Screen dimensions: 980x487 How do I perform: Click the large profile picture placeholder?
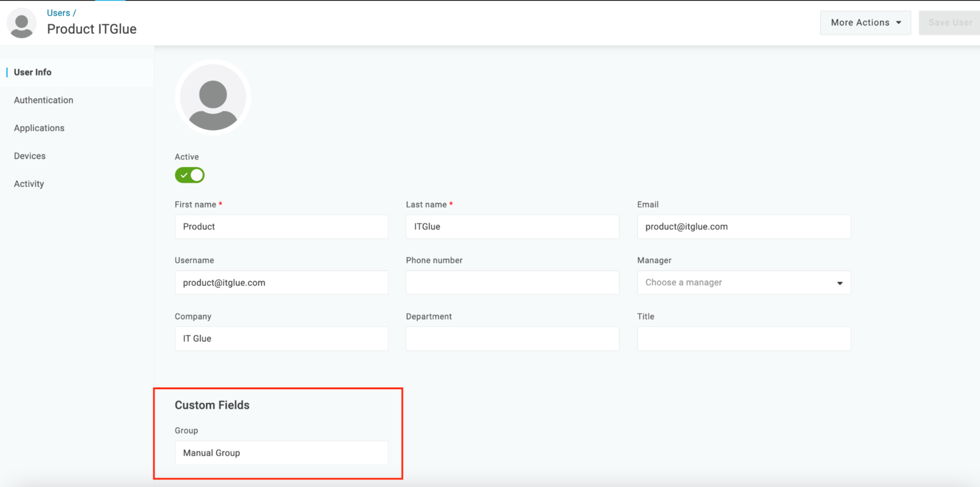(x=213, y=97)
